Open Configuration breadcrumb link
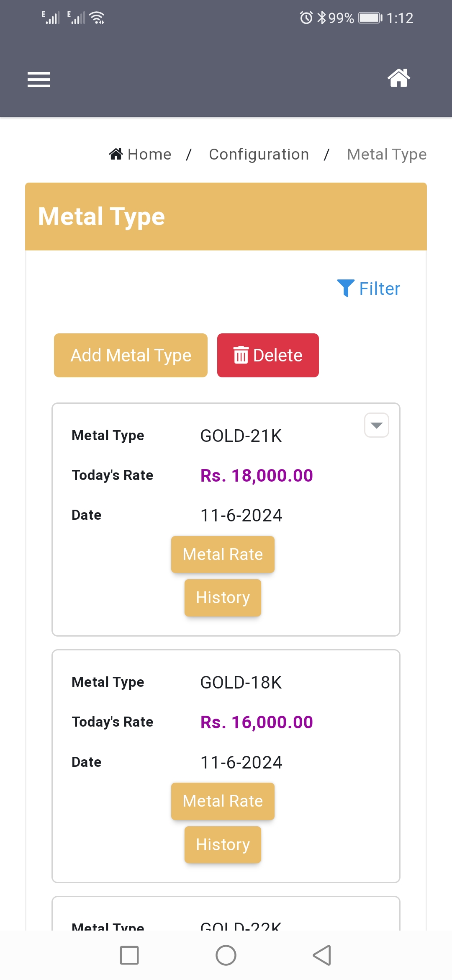Image resolution: width=452 pixels, height=980 pixels. [259, 155]
